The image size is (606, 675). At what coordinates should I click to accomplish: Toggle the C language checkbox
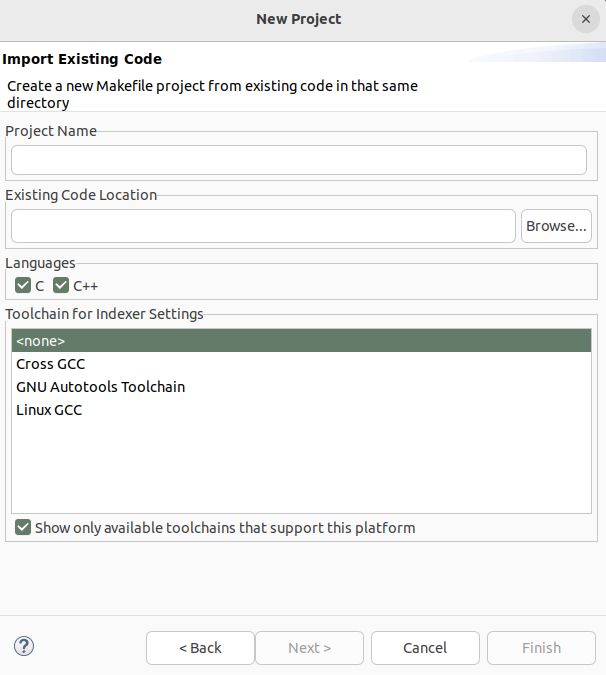click(x=24, y=285)
